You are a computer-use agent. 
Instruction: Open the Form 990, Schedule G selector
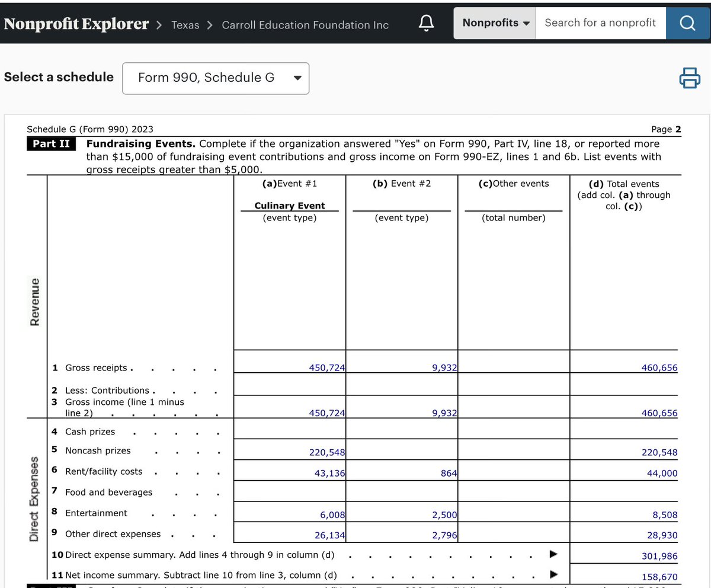pyautogui.click(x=216, y=78)
